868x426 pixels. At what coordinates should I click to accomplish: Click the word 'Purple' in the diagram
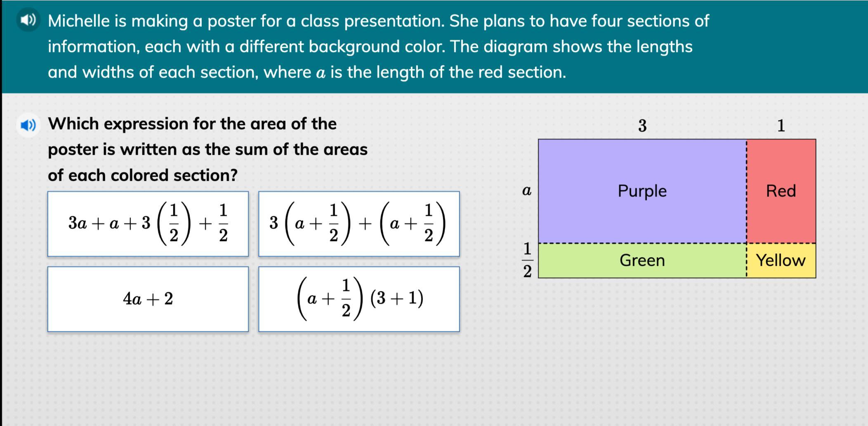pyautogui.click(x=642, y=191)
